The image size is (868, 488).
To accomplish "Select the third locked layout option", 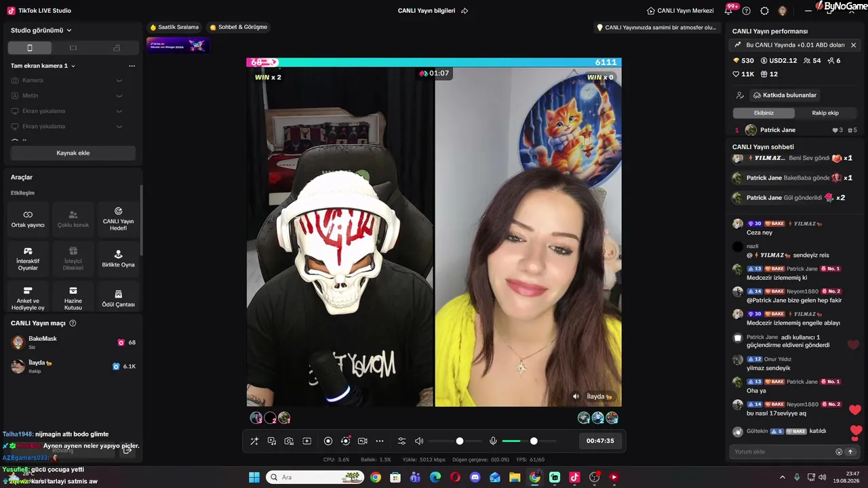I will [117, 48].
